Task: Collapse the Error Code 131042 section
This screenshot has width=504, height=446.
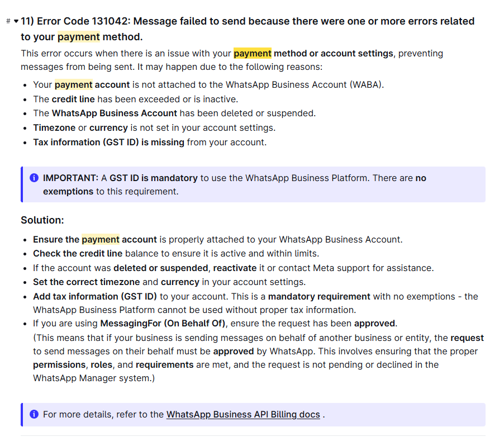Action: coord(16,21)
